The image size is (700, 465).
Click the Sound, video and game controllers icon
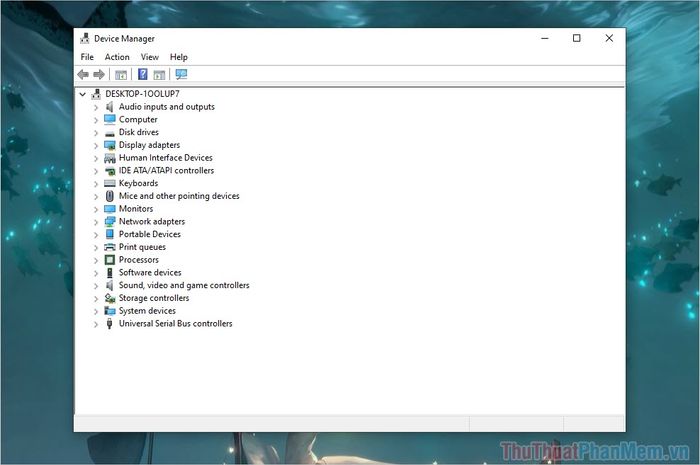[x=109, y=285]
